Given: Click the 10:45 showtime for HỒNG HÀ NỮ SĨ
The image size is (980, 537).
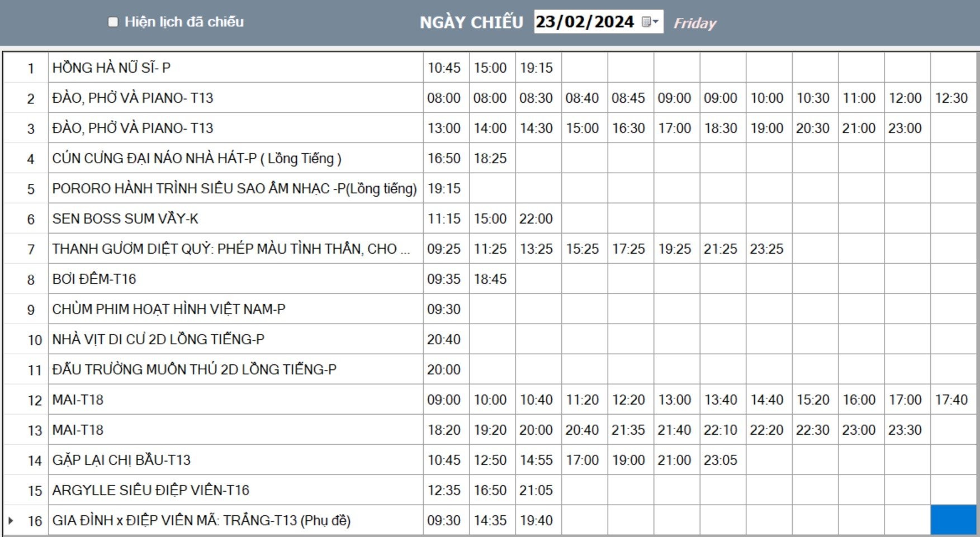Looking at the screenshot, I should [x=444, y=68].
